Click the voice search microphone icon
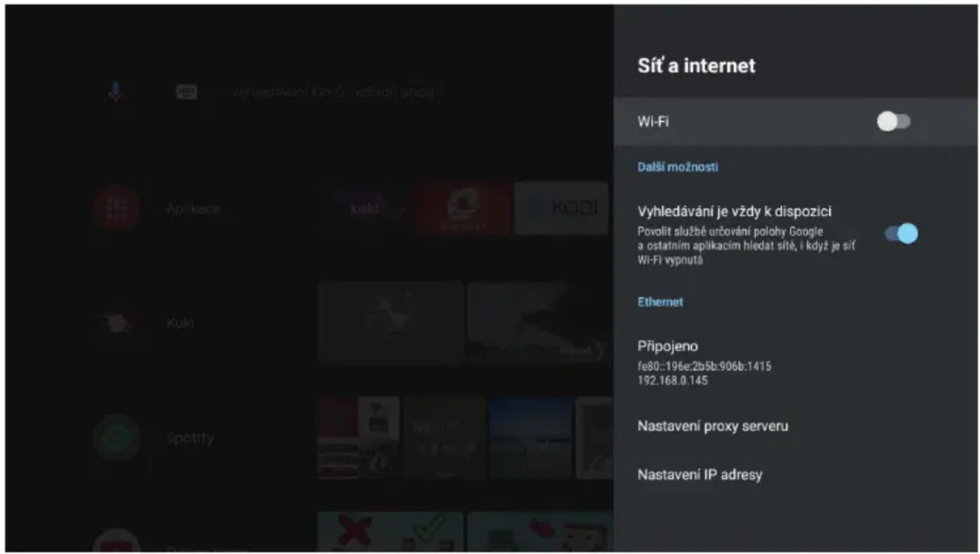The width and height of the screenshot is (980, 554). tap(115, 92)
